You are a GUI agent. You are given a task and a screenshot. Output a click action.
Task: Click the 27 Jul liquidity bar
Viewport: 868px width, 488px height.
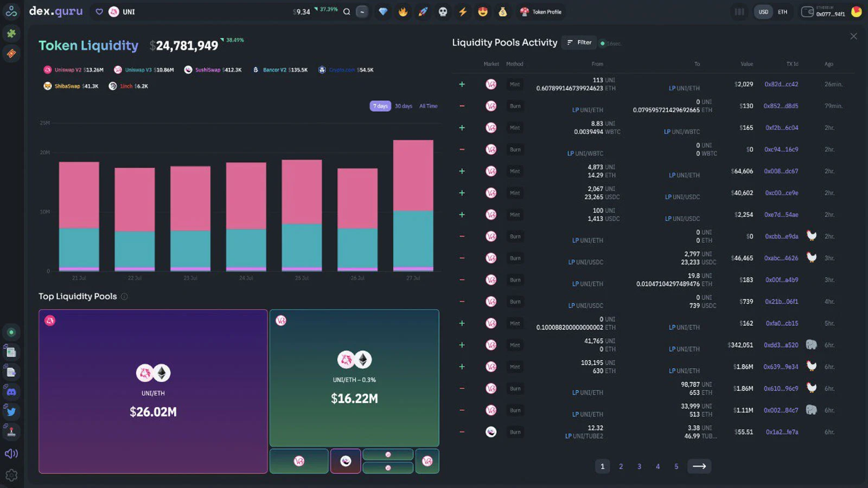pos(413,206)
